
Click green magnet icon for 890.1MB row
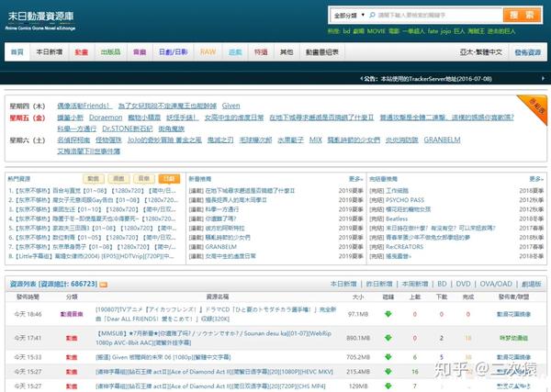(x=388, y=338)
